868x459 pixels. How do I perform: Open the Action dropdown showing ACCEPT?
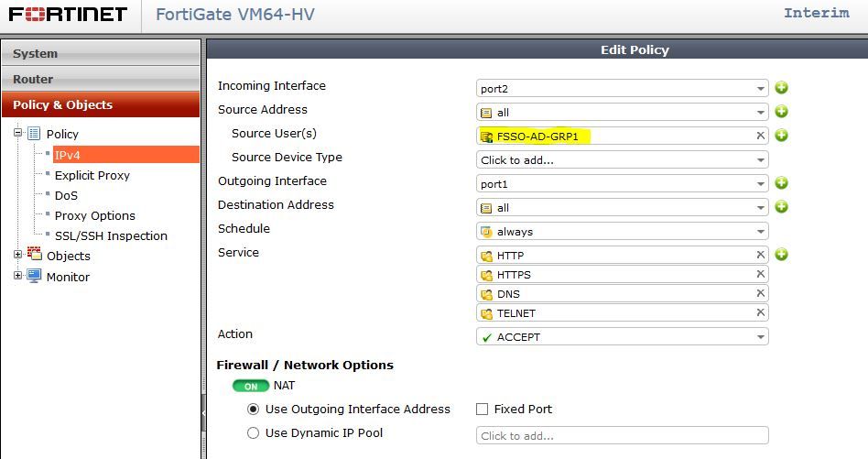[x=623, y=337]
